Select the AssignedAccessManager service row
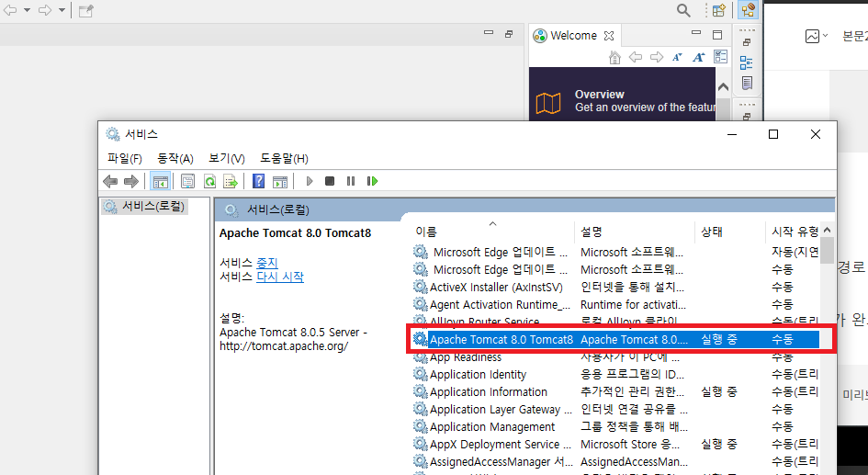 click(x=615, y=462)
